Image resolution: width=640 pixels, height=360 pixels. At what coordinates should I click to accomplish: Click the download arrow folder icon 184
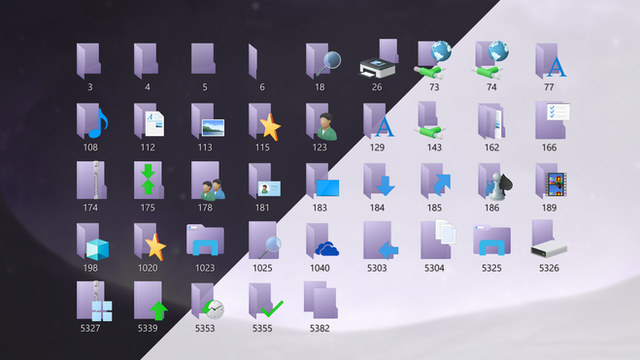point(379,181)
